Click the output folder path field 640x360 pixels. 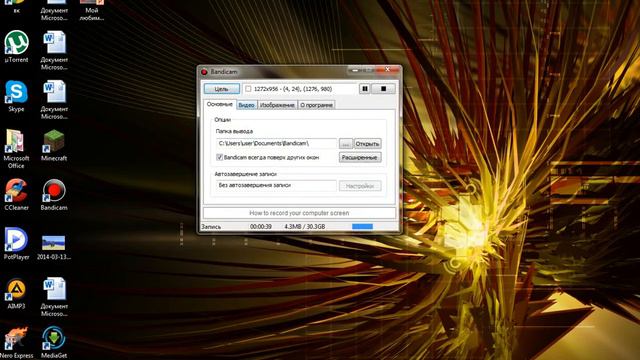[276, 144]
